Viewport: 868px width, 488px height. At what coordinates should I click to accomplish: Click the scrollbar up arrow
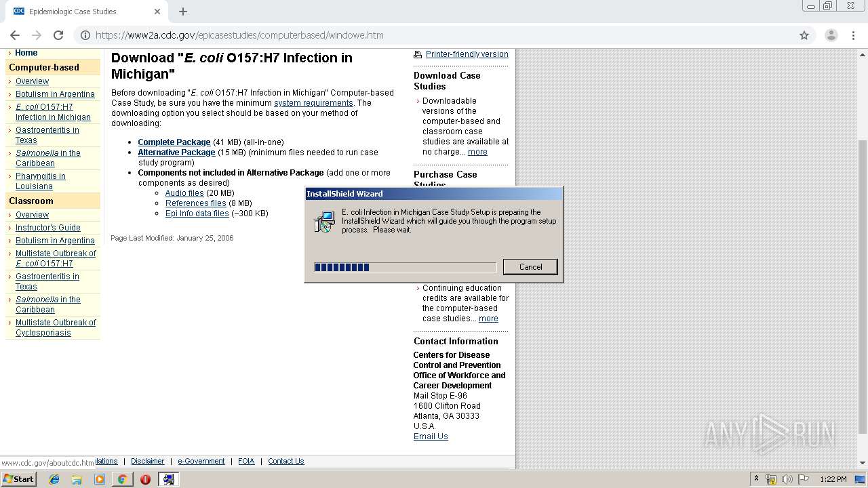[863, 54]
